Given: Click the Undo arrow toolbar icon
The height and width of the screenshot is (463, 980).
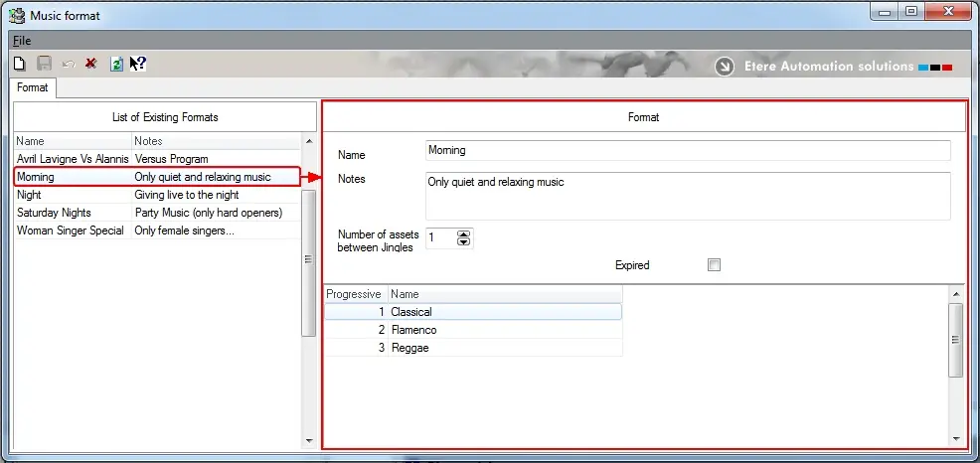Looking at the screenshot, I should [x=68, y=64].
